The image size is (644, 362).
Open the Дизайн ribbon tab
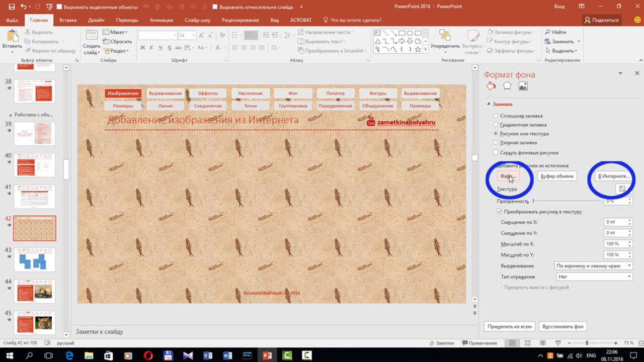pos(96,20)
